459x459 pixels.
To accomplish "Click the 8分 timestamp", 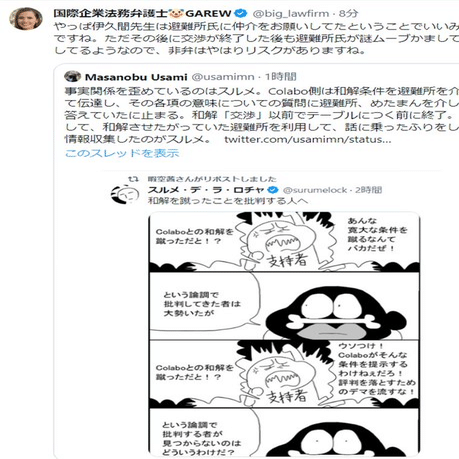I will 348,14.
